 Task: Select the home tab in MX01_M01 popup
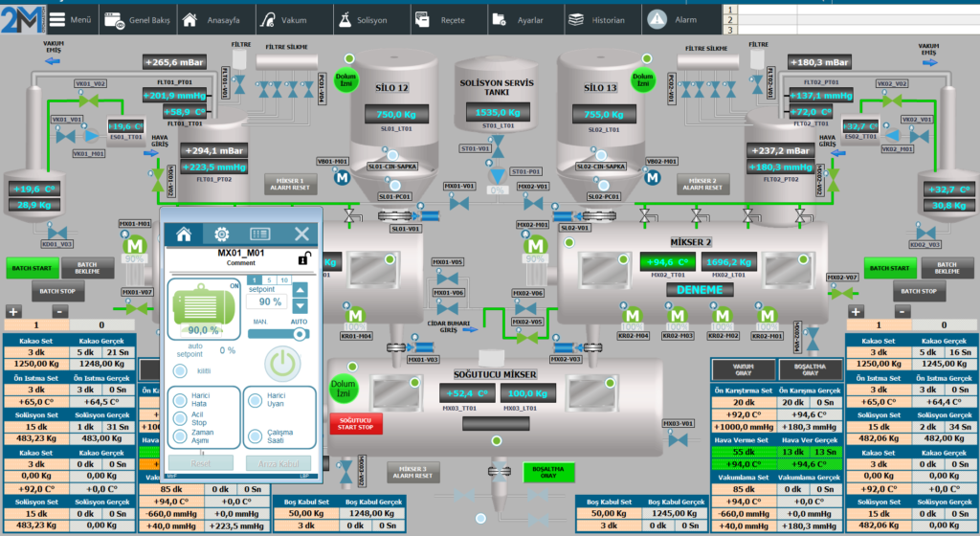coord(184,234)
